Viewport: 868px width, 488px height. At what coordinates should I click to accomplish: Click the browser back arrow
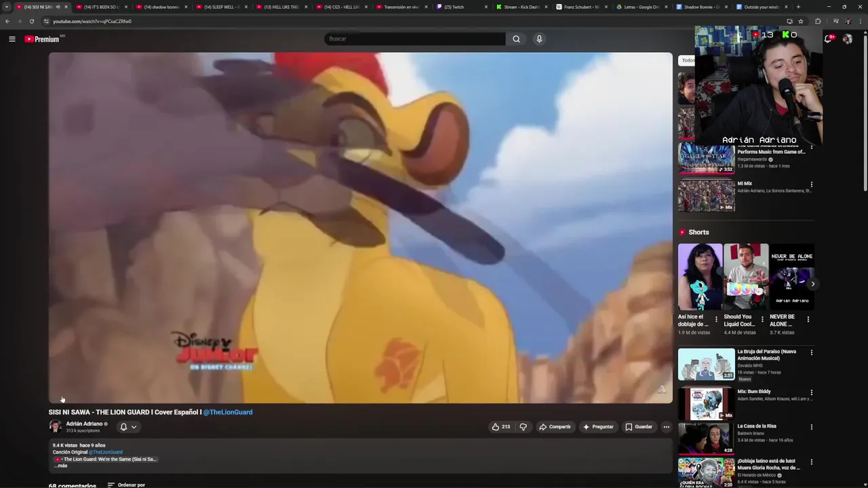coord(7,21)
